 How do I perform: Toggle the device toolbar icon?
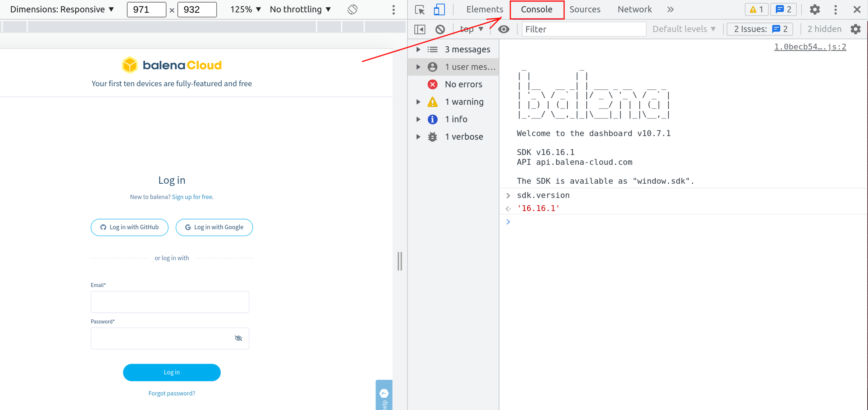click(439, 10)
